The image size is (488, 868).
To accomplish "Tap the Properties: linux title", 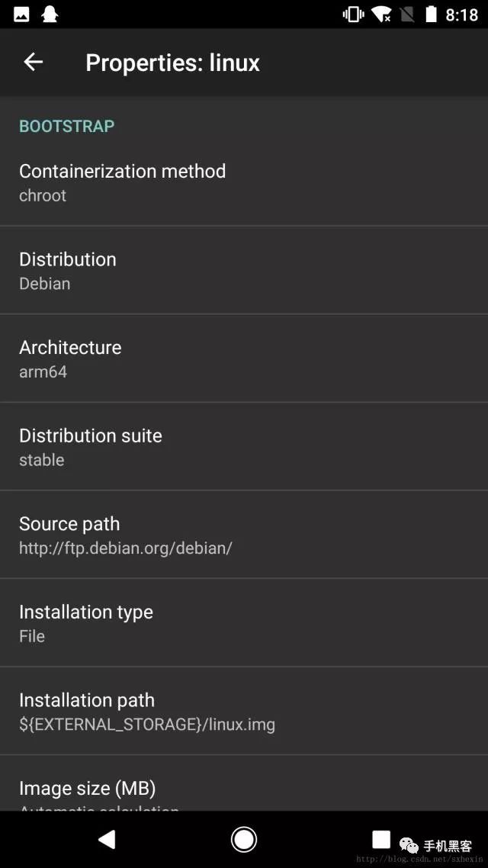I will tap(172, 63).
